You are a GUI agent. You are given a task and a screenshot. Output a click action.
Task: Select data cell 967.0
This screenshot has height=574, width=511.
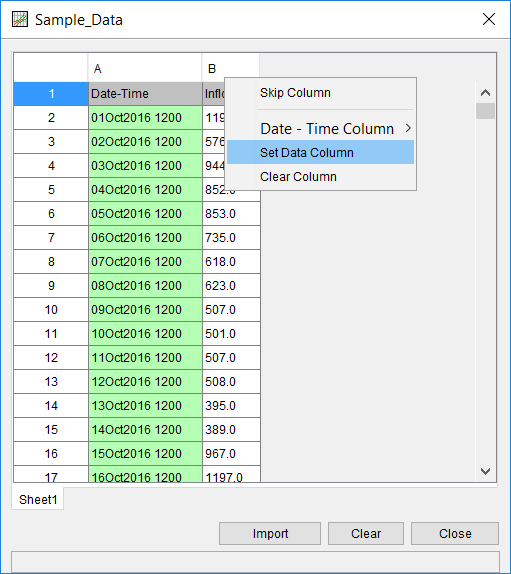click(231, 453)
